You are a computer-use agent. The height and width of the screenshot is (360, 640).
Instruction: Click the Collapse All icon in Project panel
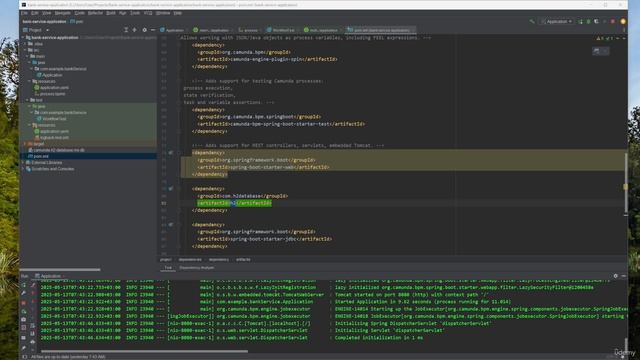134,30
